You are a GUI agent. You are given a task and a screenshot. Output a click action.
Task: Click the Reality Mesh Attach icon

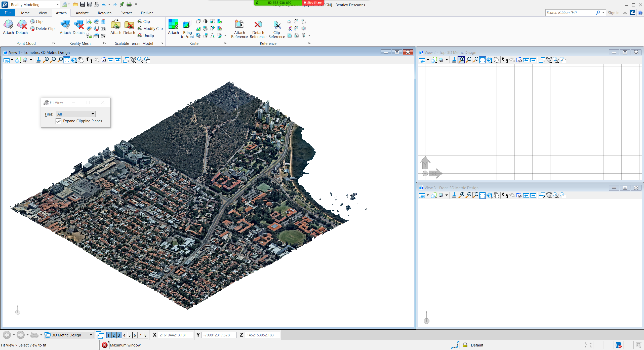coord(65,24)
